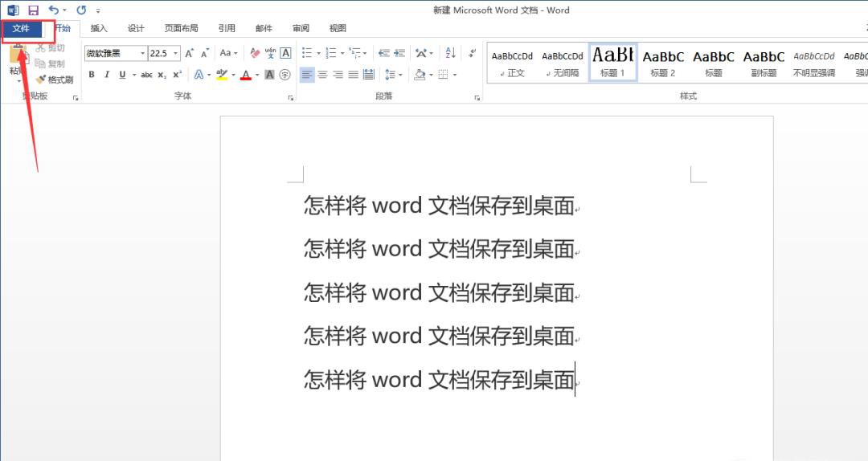Click the Borders grid icon
Image resolution: width=868 pixels, height=461 pixels.
pos(443,75)
